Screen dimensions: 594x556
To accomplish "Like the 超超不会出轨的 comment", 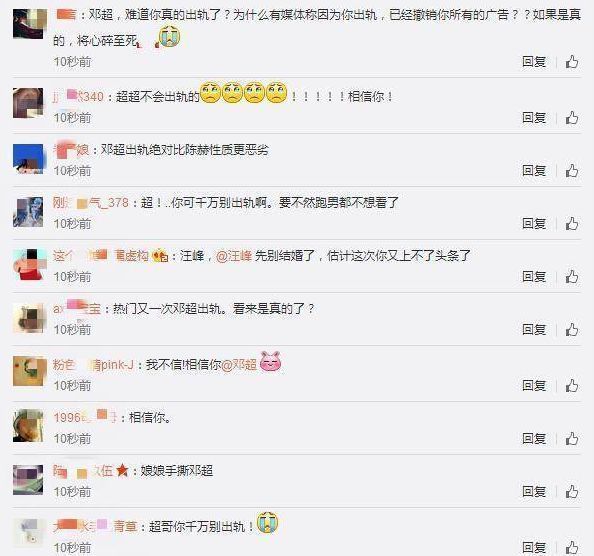I will coord(572,118).
